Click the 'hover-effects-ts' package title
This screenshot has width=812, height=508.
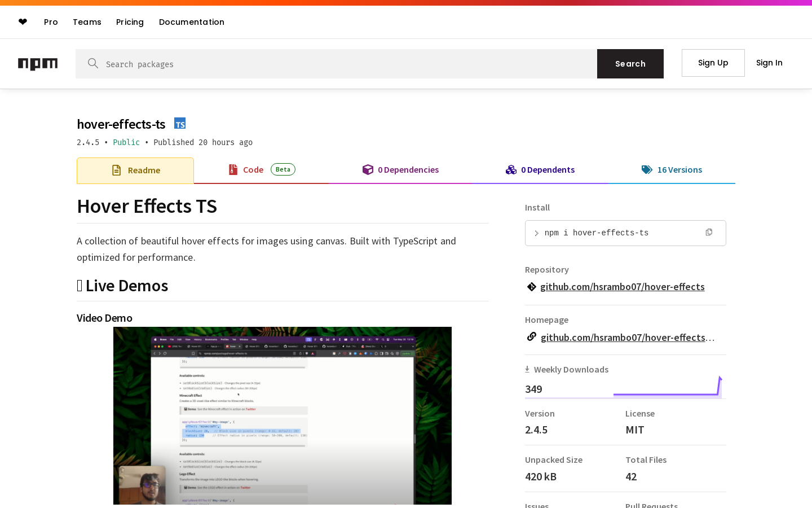121,124
